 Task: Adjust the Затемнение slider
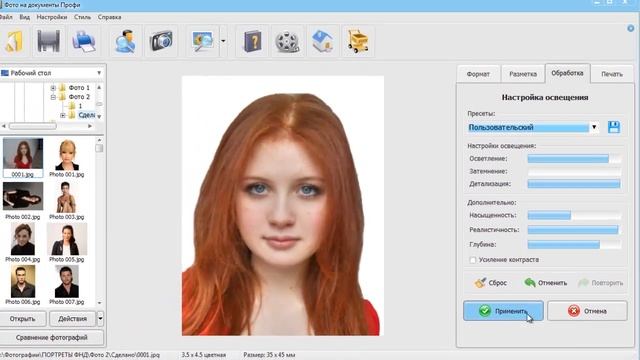click(x=574, y=171)
